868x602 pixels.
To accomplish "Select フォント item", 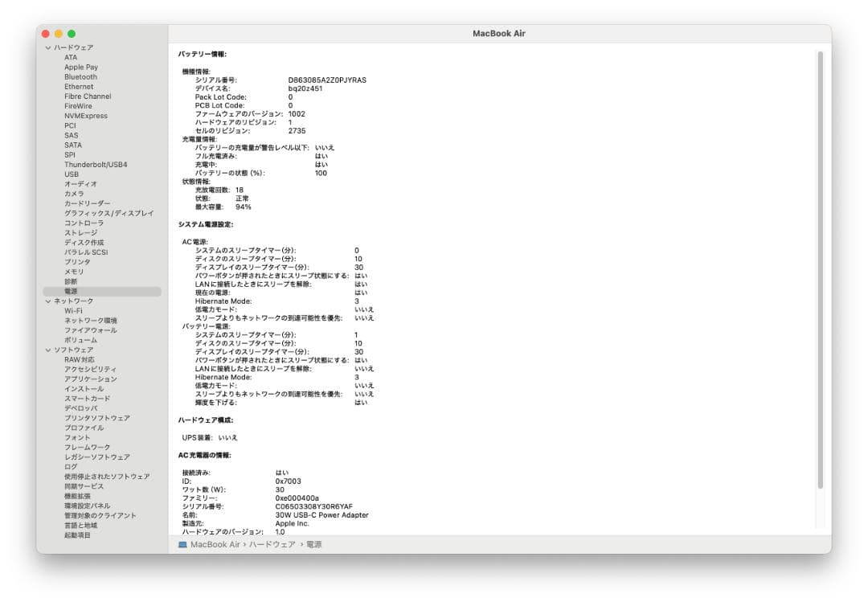I will (77, 437).
